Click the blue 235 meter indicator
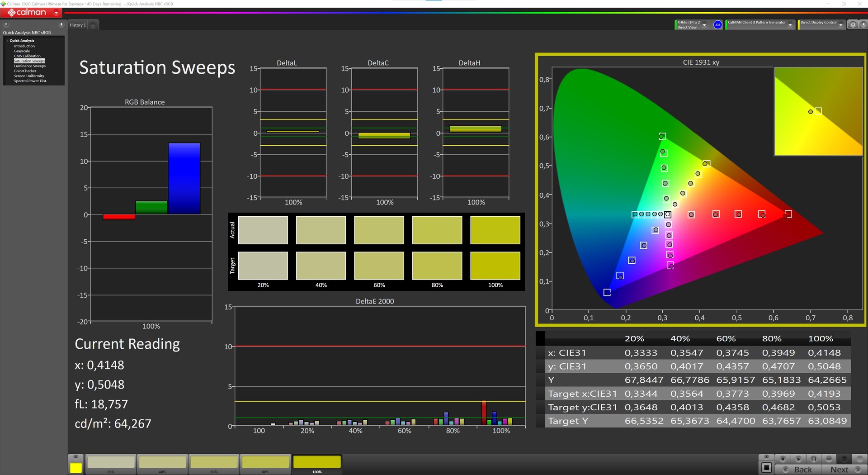The width and height of the screenshot is (868, 475). [x=717, y=25]
